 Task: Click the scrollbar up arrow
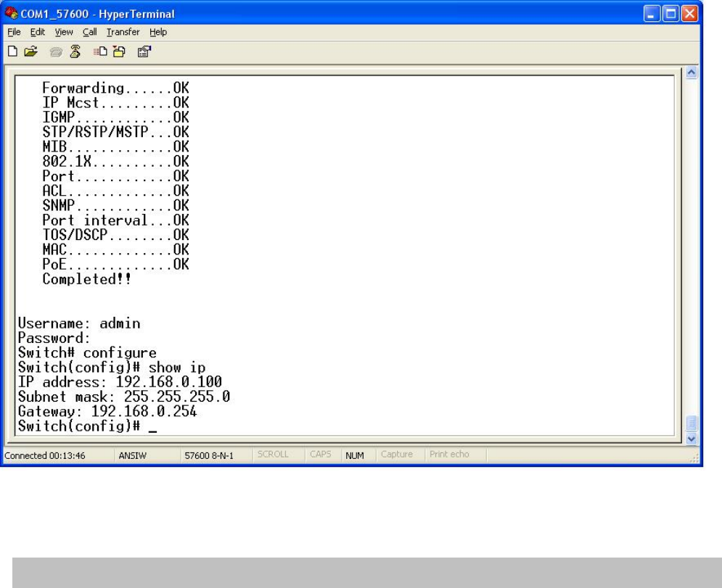pos(691,73)
